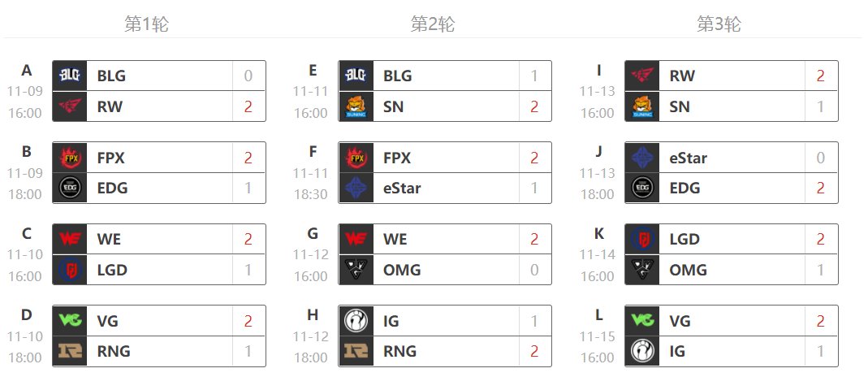Click FPX logo in match F
The width and height of the screenshot is (868, 390).
coord(356,158)
